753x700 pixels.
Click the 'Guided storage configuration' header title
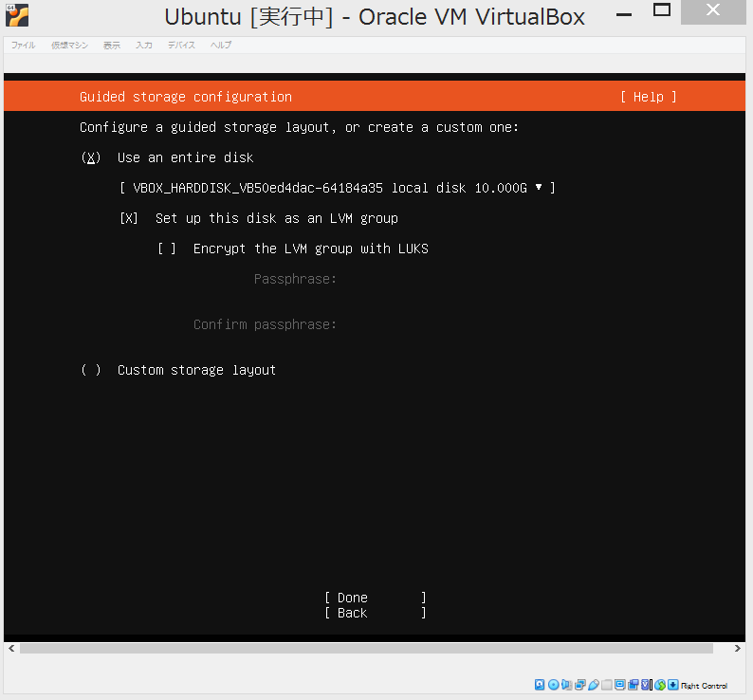[186, 97]
